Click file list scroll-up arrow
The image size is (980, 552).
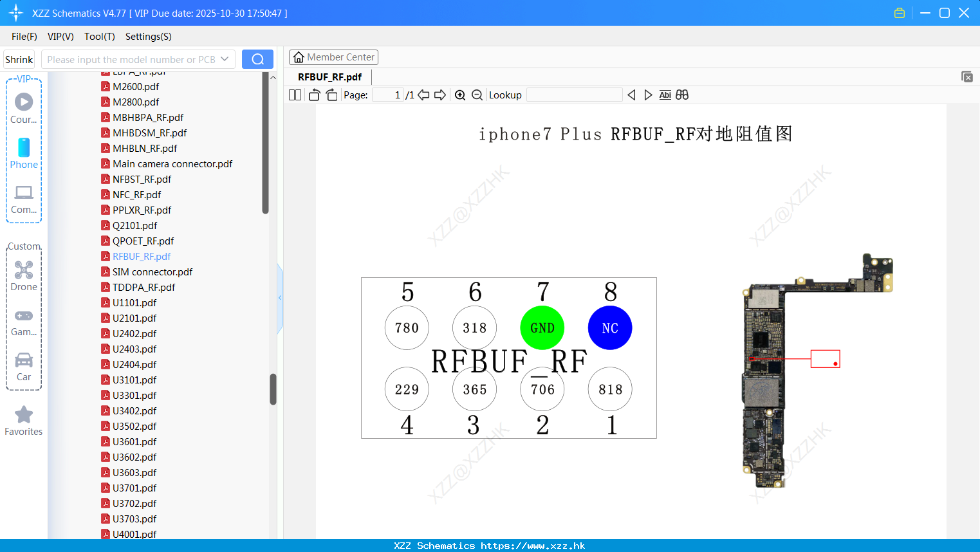pos(273,77)
